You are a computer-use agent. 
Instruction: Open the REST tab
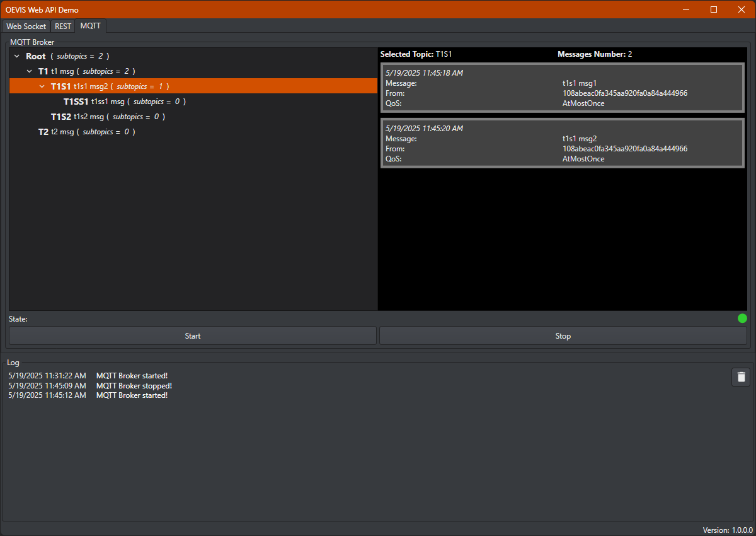point(63,26)
